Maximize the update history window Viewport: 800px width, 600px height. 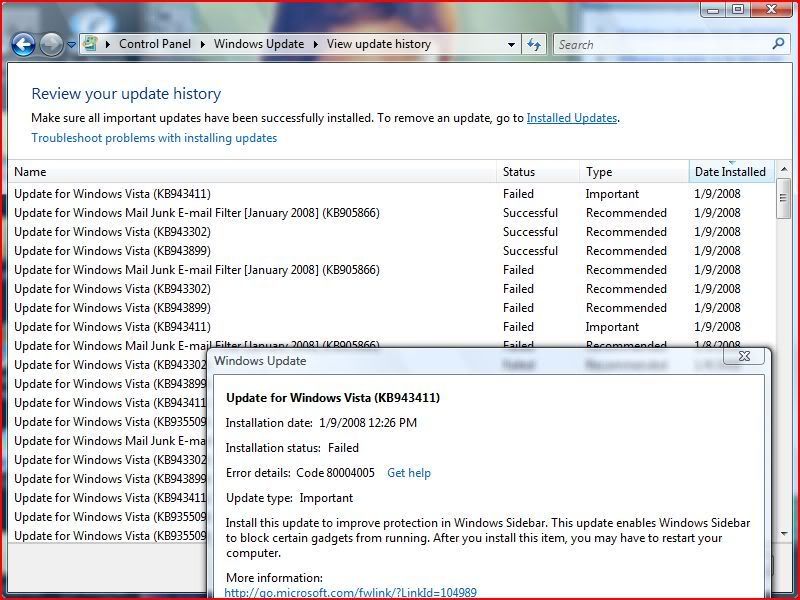point(738,9)
